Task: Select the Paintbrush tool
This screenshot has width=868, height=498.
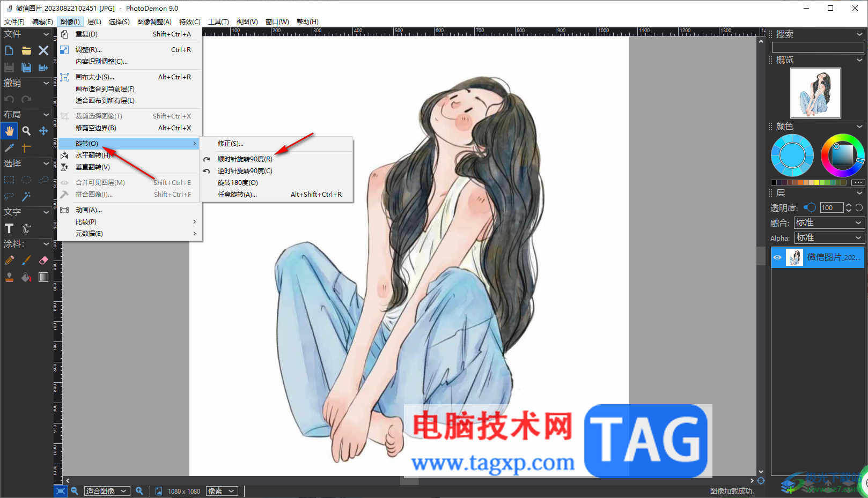Action: [x=26, y=260]
